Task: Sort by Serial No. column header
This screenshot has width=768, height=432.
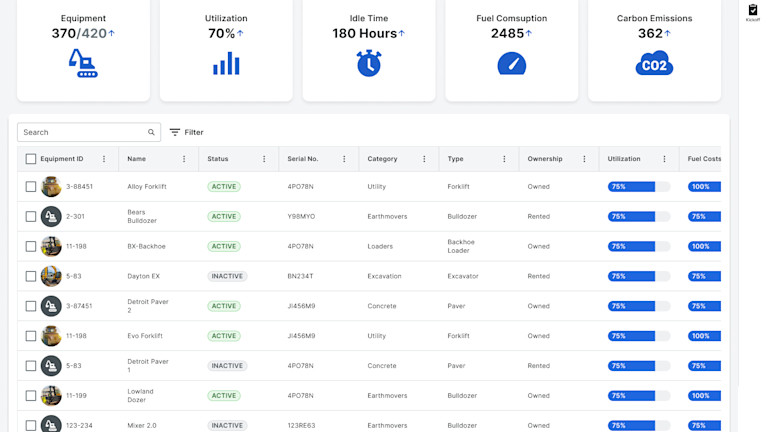Action: pyautogui.click(x=303, y=159)
